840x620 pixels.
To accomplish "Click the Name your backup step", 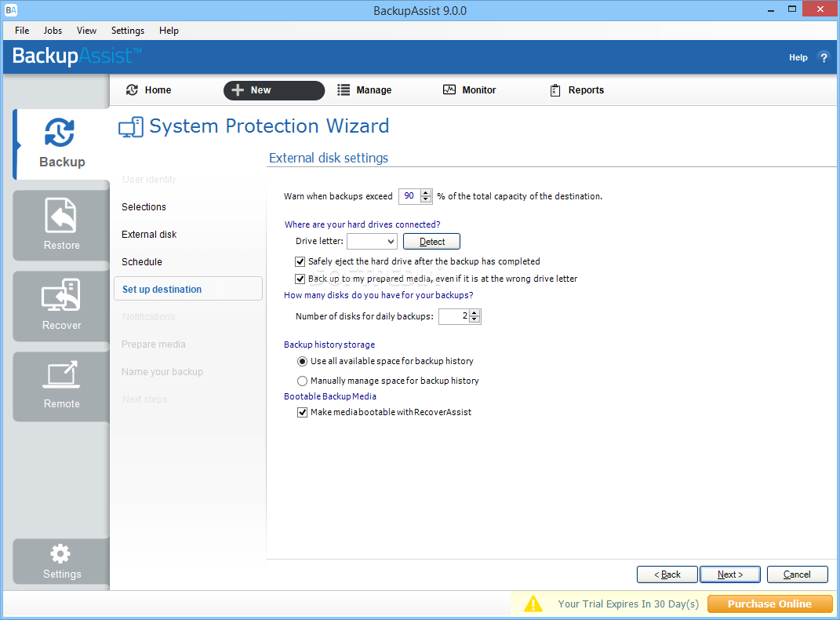I will 162,372.
